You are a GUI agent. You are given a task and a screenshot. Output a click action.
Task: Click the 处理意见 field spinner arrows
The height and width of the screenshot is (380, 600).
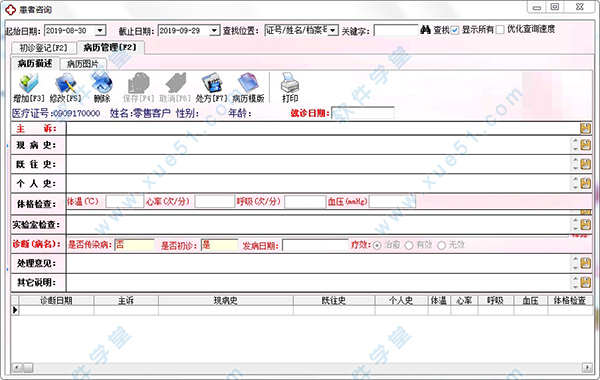pyautogui.click(x=575, y=263)
